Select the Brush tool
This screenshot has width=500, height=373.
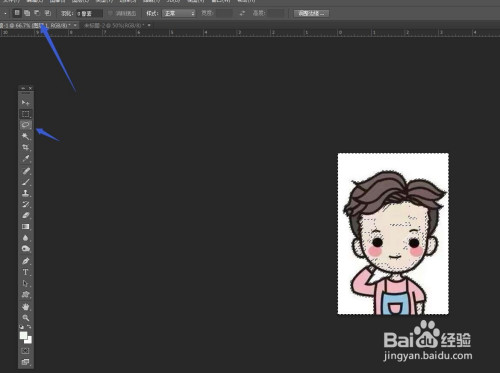[x=25, y=182]
